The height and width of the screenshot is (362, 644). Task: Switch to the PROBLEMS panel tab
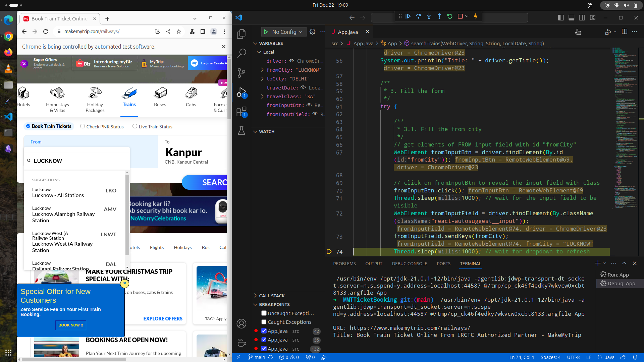[x=344, y=263]
